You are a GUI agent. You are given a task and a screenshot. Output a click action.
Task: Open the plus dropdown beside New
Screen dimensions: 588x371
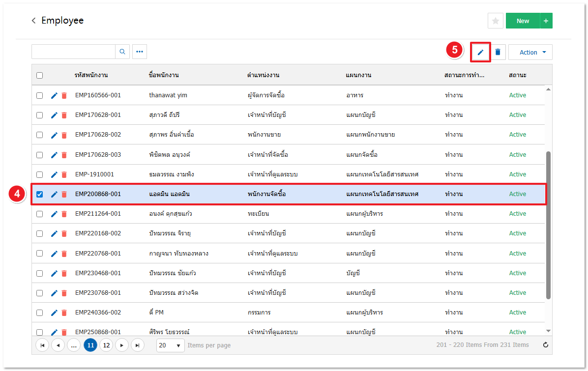click(x=546, y=21)
